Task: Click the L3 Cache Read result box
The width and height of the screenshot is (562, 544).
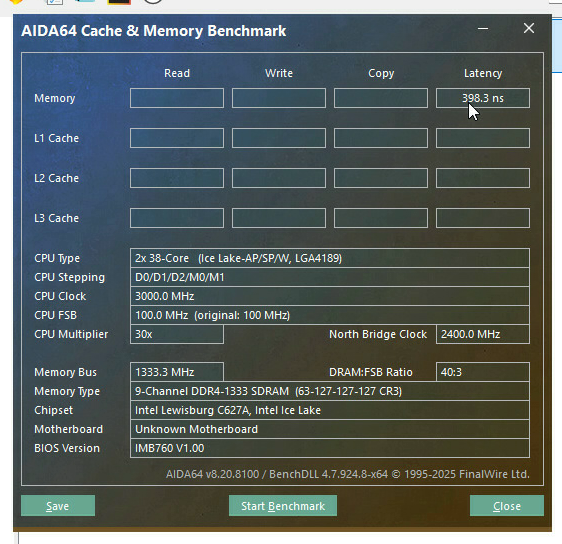Action: 177,218
